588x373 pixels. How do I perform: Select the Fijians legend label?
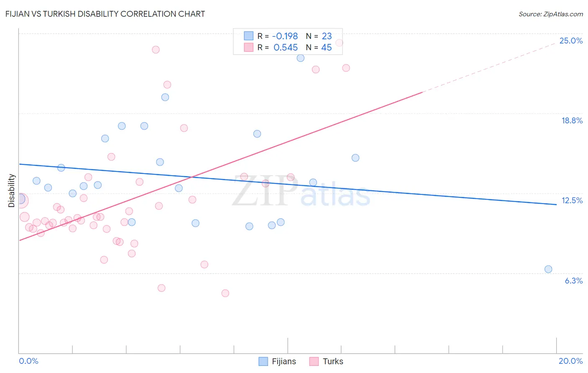(284, 361)
